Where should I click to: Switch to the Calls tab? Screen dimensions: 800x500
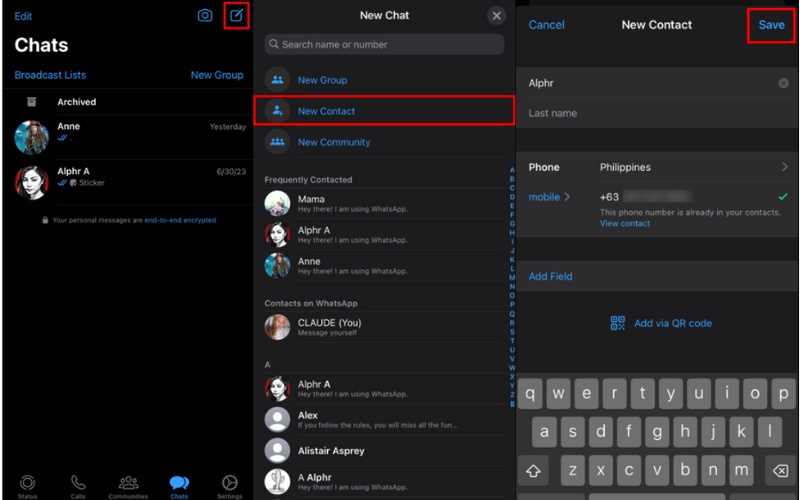click(x=78, y=484)
